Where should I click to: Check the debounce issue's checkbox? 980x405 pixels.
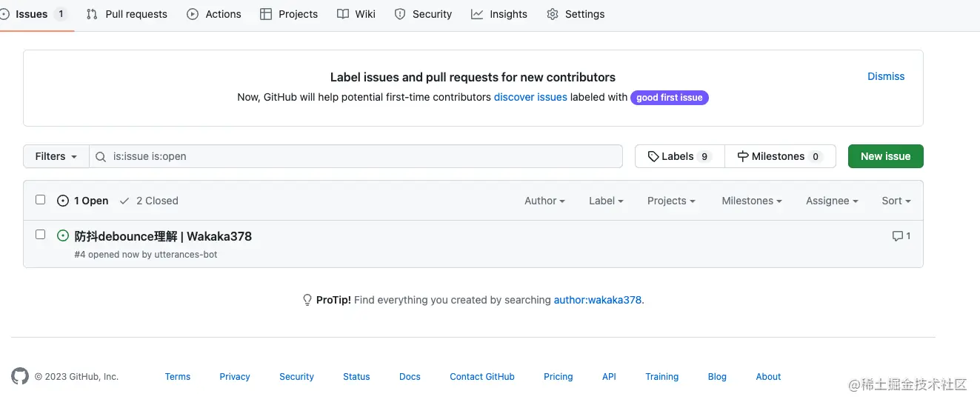(x=41, y=235)
